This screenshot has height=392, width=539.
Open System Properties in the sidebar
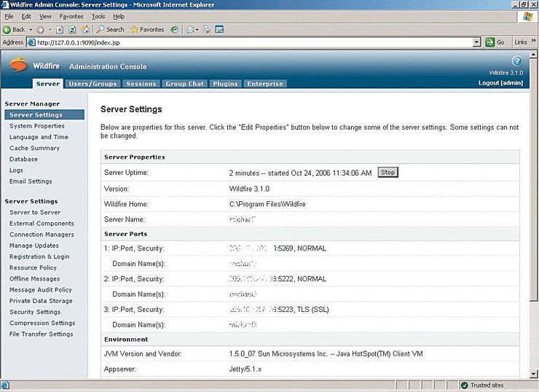[37, 126]
